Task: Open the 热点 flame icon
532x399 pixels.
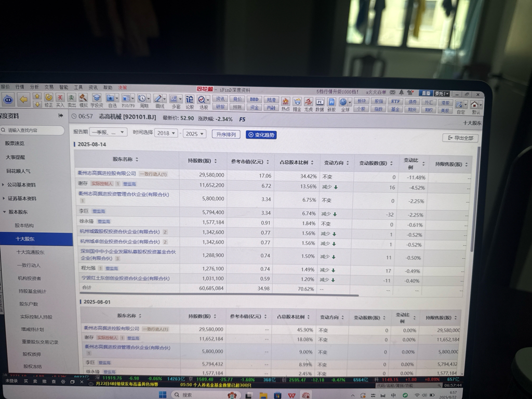Action: 286,103
